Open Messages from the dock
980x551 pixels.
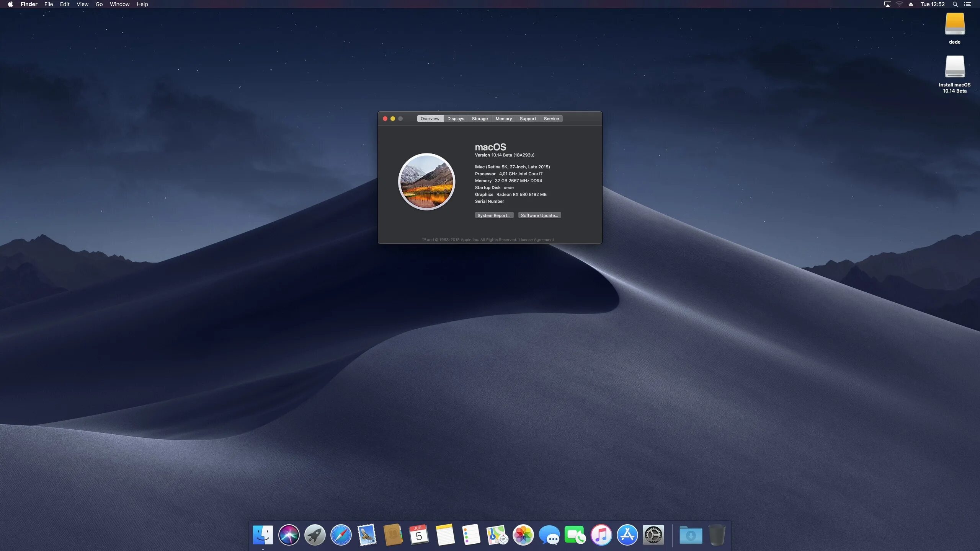pos(549,535)
